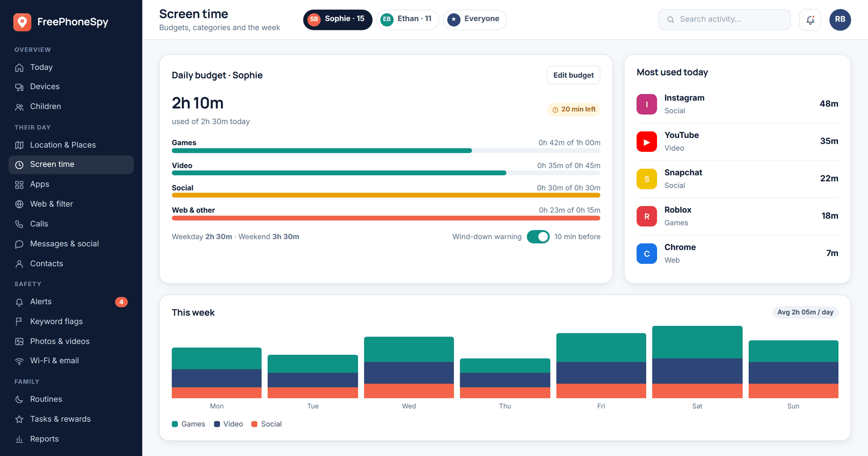Click the '0h 23m of 0h 15m' text
The width and height of the screenshot is (868, 456).
coord(569,210)
